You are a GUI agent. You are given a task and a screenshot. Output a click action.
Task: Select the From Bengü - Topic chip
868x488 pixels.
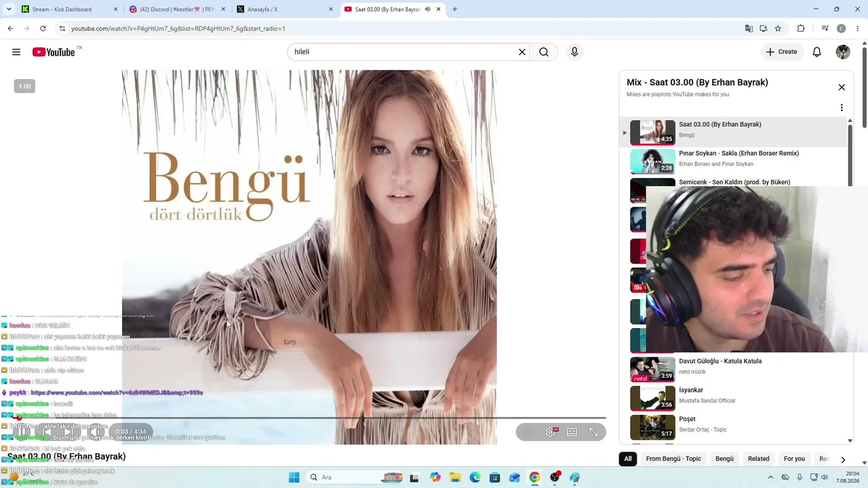coord(673,459)
